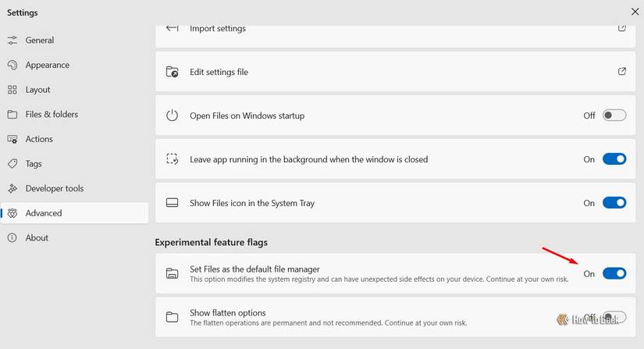Click the Edit settings file row
644x349 pixels.
point(396,72)
